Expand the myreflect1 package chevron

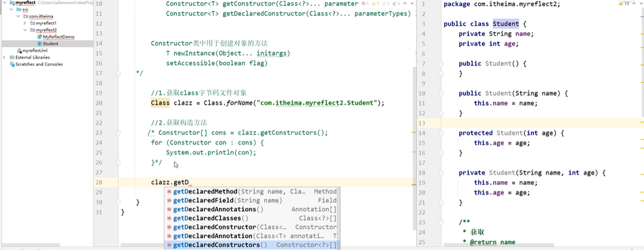point(25,23)
